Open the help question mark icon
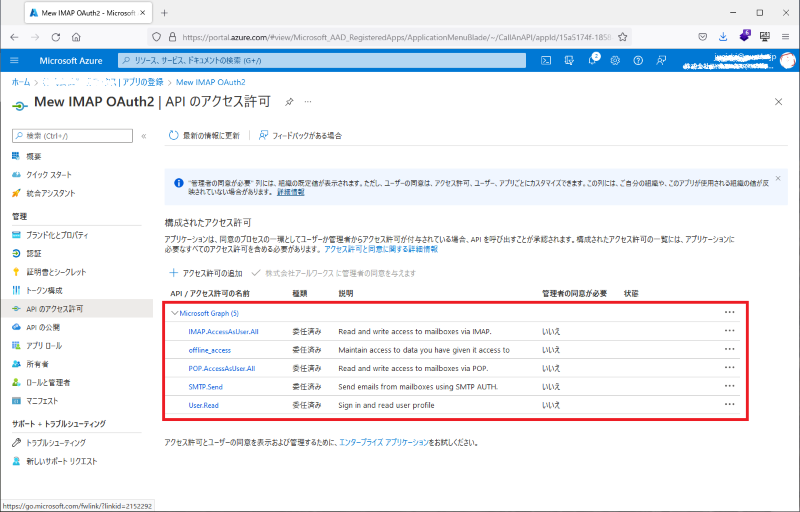 [x=638, y=60]
